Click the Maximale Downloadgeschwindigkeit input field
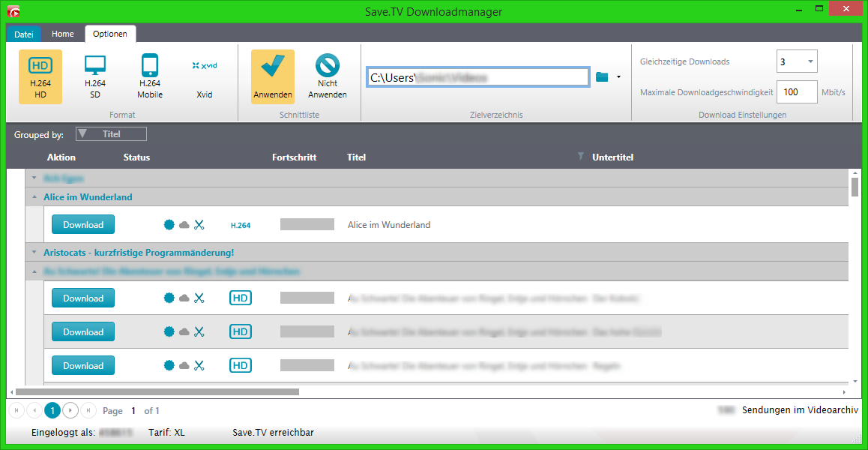 [796, 91]
